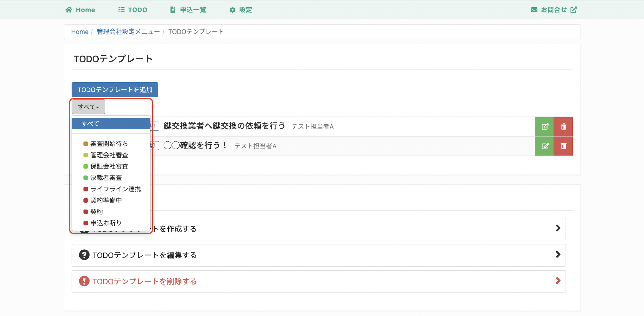Open the TODOテンプレートを削除する help section

[x=318, y=281]
